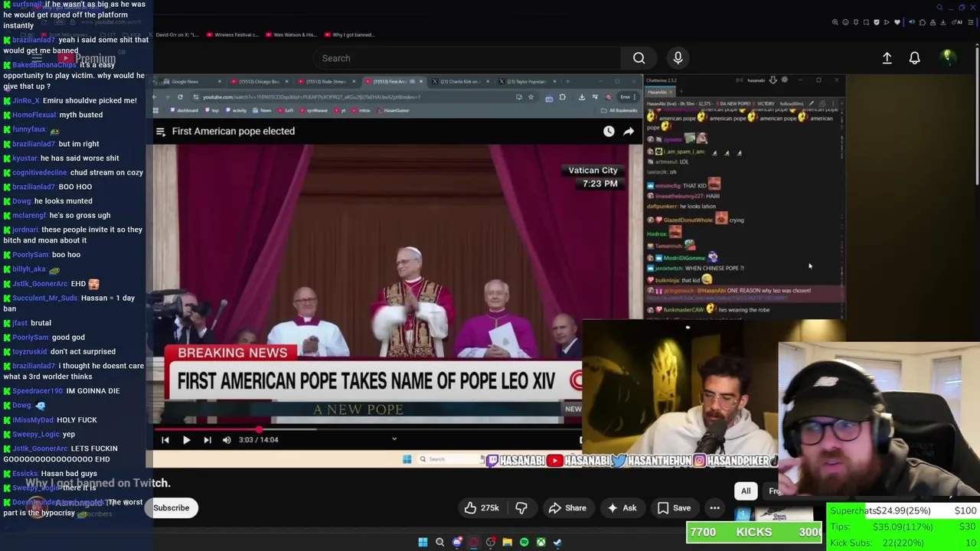Click the YouTube search magnifier button
The height and width of the screenshot is (551, 980).
coord(639,58)
